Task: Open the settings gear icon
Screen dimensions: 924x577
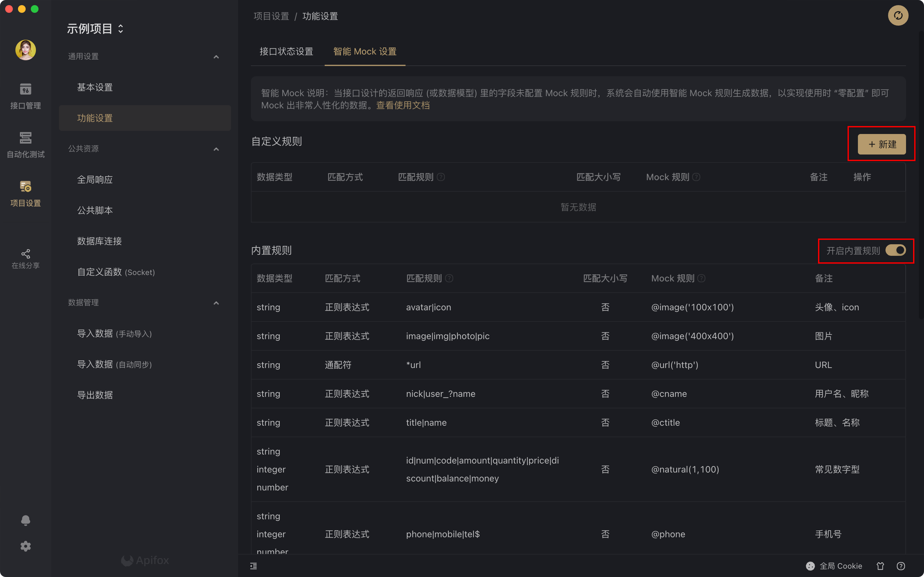Action: coord(26,546)
